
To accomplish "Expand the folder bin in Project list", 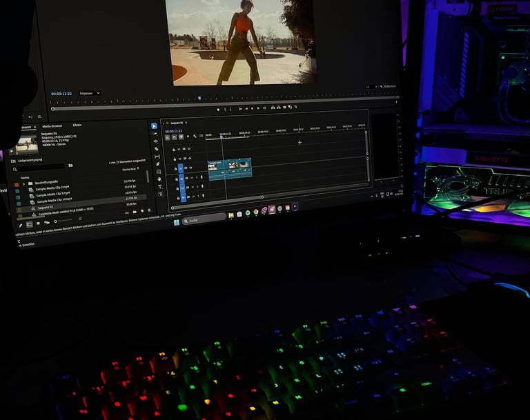I will pyautogui.click(x=23, y=184).
